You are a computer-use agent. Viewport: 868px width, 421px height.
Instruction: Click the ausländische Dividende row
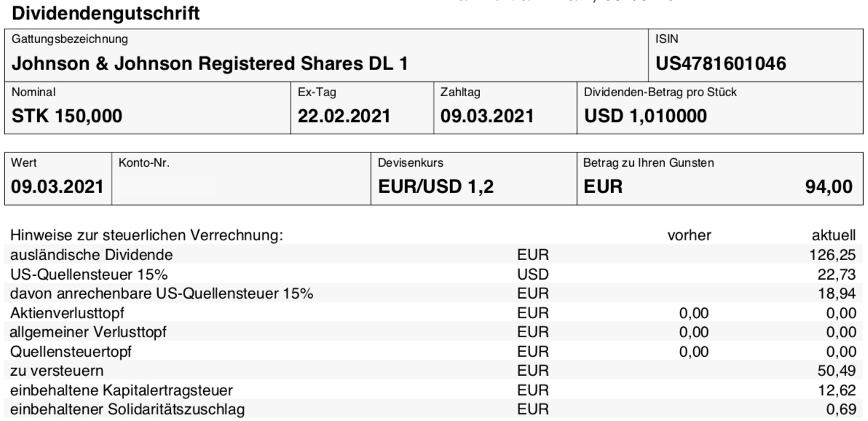pyautogui.click(x=433, y=255)
